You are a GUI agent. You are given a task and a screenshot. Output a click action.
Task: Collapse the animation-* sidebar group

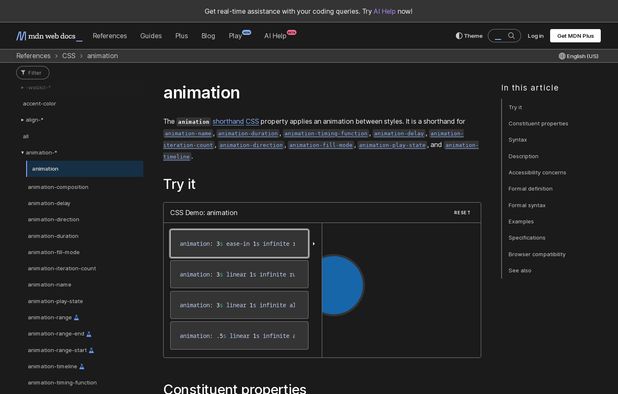pos(39,152)
